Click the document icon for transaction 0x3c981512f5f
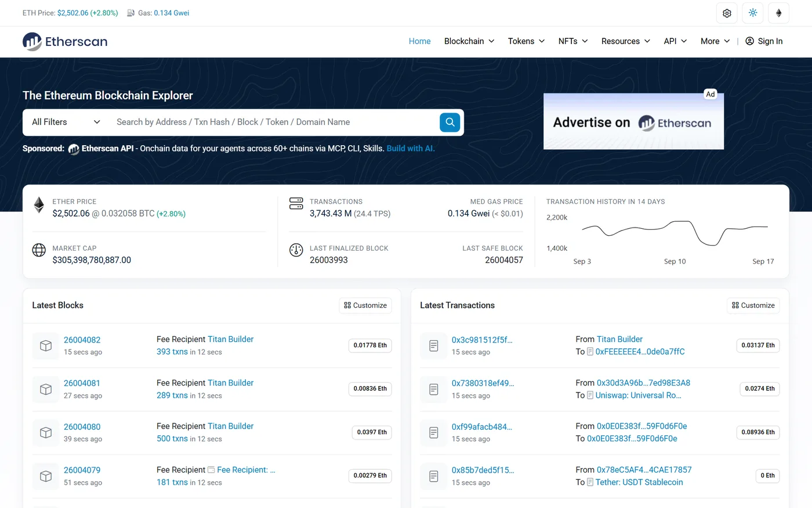Screen dimensions: 812x508 click(434, 345)
